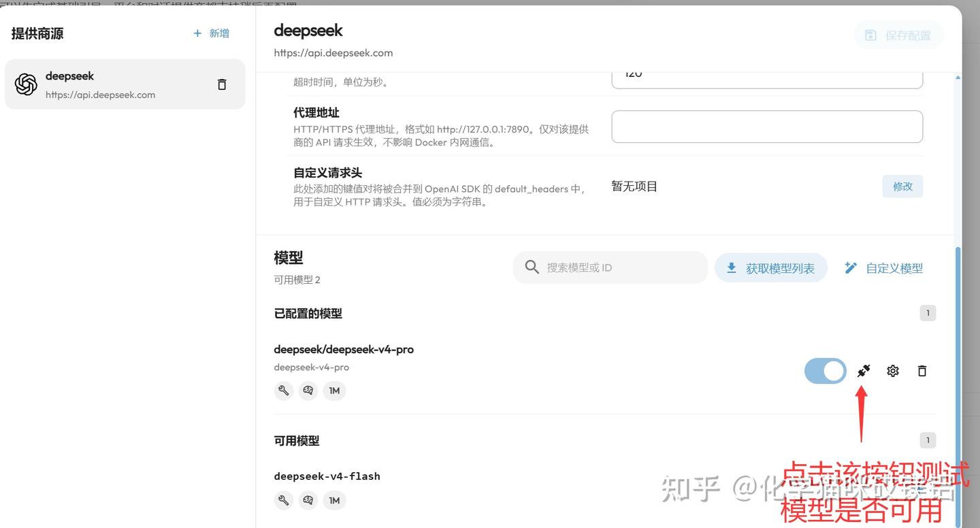Viewport: 980px width, 528px height.
Task: Test deepseek-v4-pro availability with plug icon
Action: pyautogui.click(x=864, y=371)
